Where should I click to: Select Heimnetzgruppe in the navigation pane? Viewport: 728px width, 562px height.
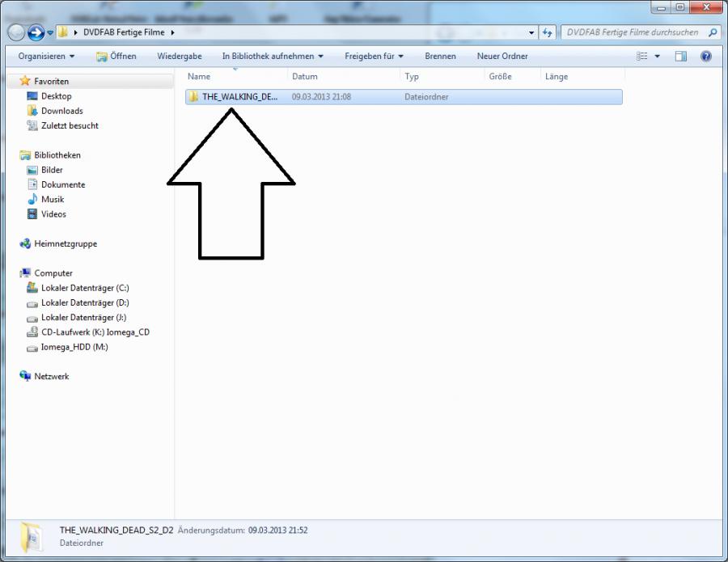[x=66, y=243]
